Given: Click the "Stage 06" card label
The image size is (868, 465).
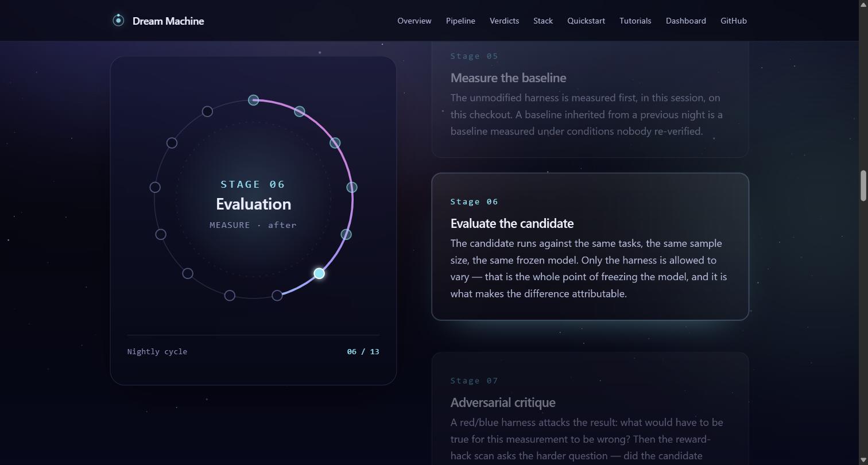Looking at the screenshot, I should tap(474, 202).
